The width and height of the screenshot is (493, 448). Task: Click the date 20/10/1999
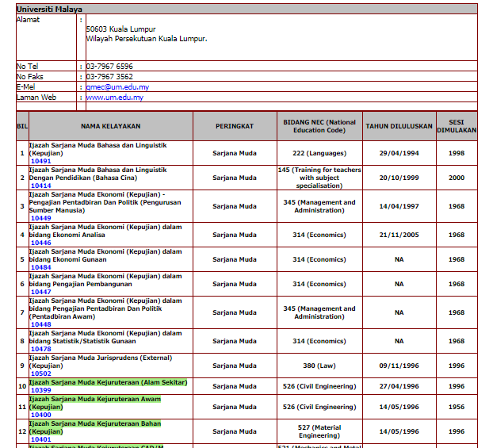399,178
